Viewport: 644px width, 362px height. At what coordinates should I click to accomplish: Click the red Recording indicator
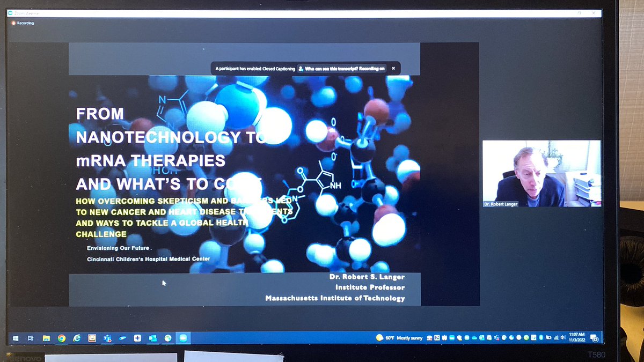pyautogui.click(x=23, y=23)
